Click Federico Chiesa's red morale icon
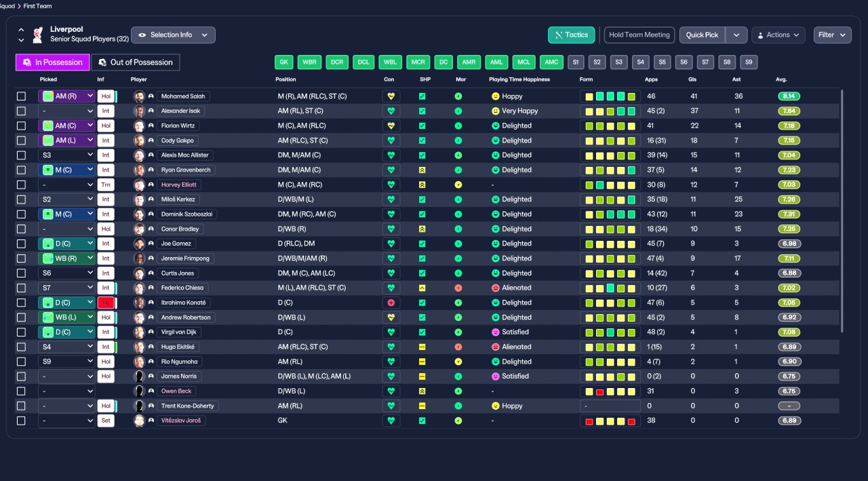The image size is (868, 481). (x=458, y=288)
